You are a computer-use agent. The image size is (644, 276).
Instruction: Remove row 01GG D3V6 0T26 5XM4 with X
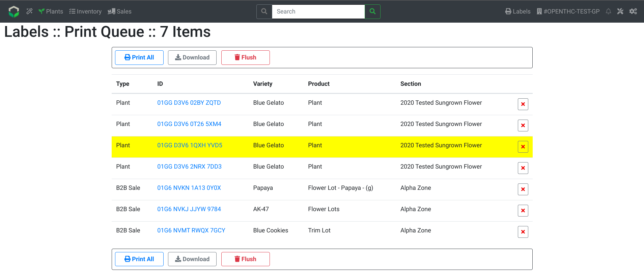point(523,125)
